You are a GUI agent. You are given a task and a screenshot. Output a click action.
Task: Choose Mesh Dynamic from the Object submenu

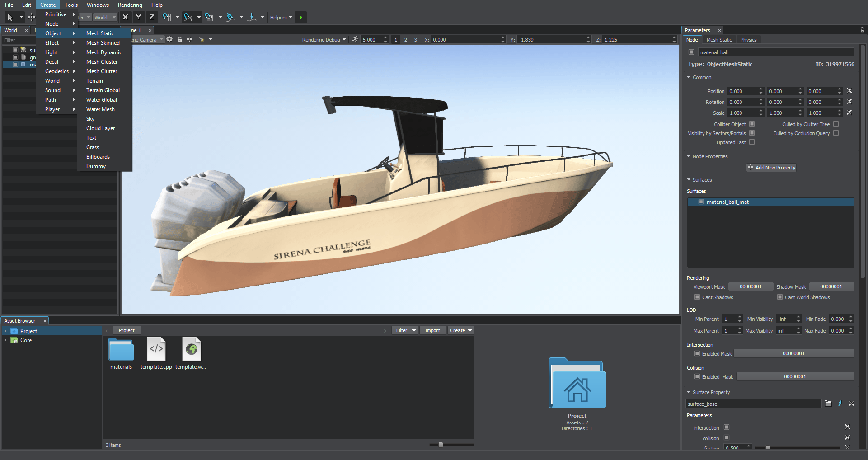(x=104, y=52)
